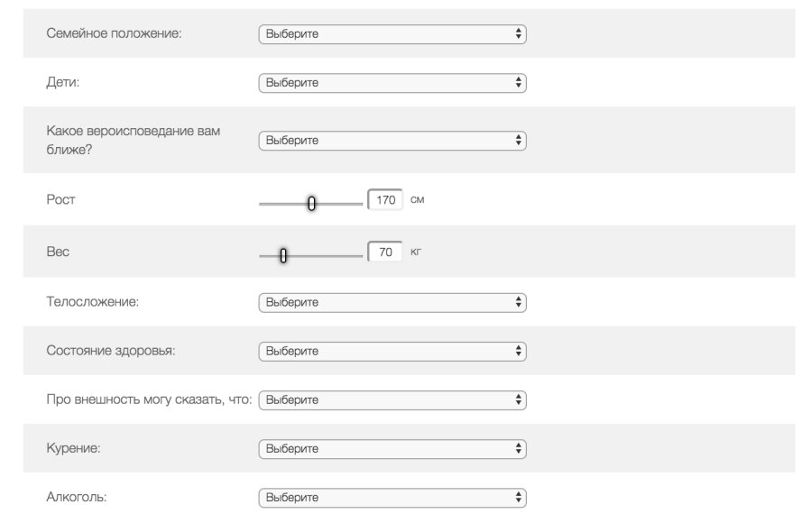Click the arrow icon of Семейное положение select

point(518,33)
